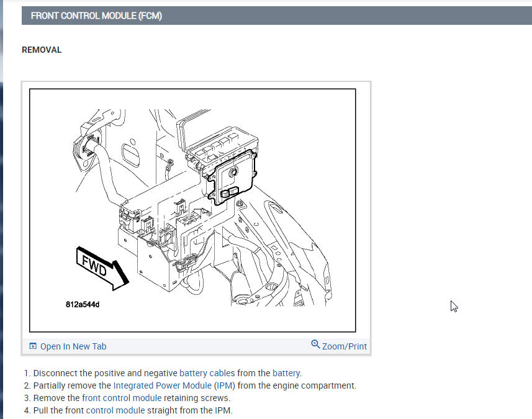
Task: Open the 'control module' link in step 4
Action: coord(115,410)
